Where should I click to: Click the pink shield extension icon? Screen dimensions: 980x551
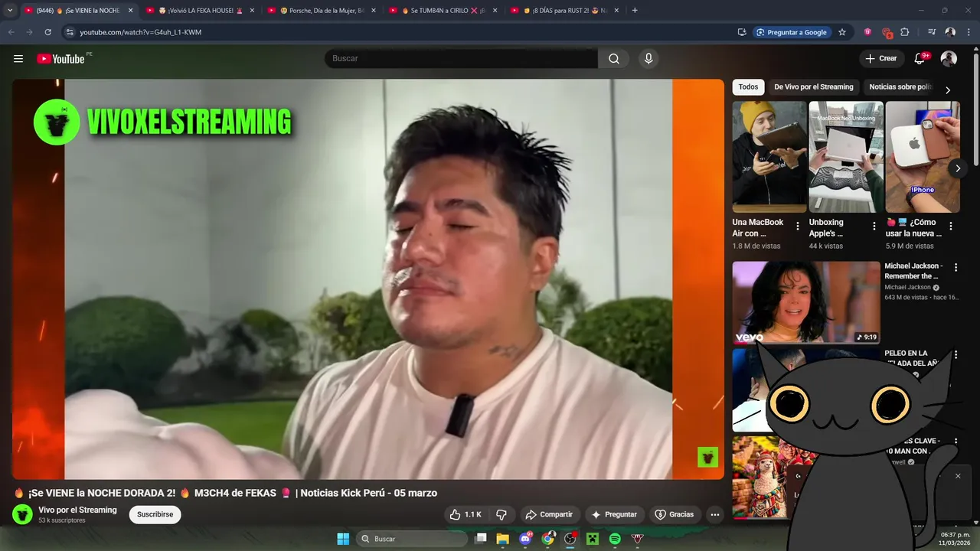[867, 32]
